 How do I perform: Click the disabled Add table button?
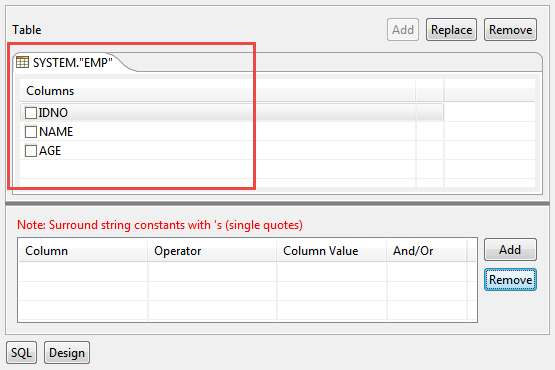pos(403,30)
